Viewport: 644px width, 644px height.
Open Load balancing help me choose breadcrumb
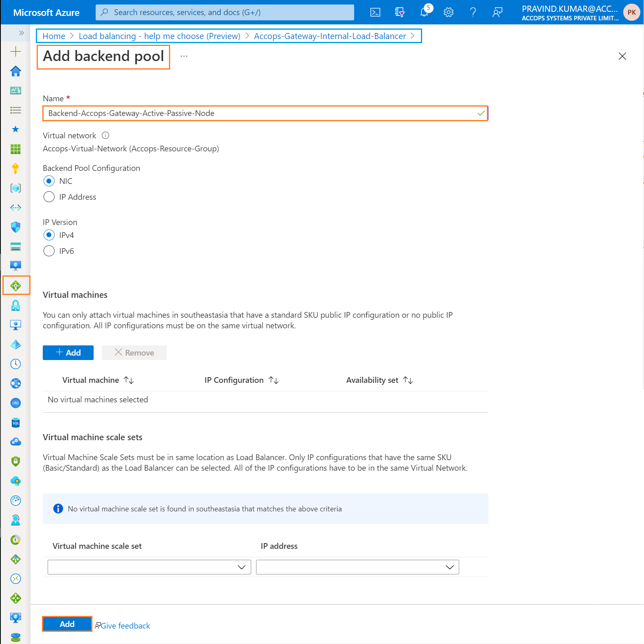pos(160,36)
